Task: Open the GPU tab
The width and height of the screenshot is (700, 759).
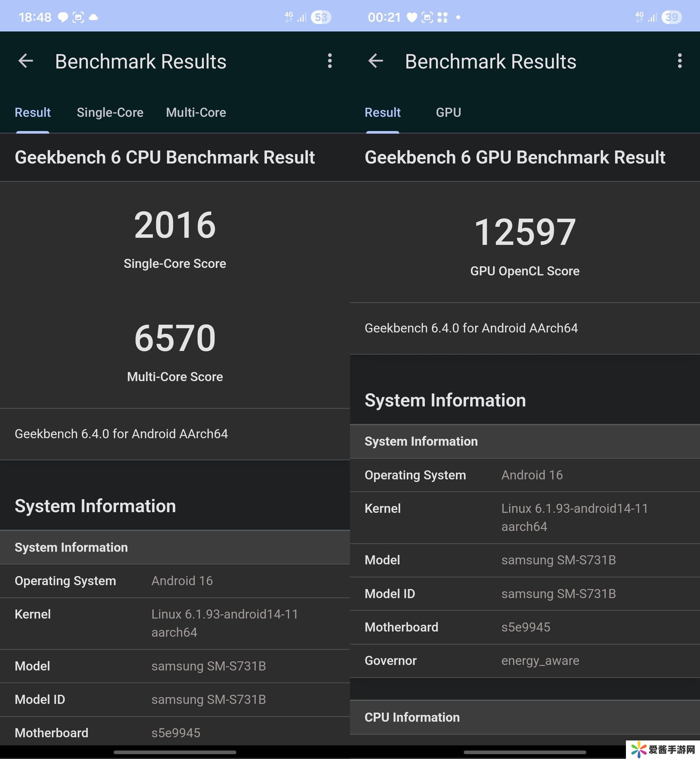Action: click(x=448, y=113)
